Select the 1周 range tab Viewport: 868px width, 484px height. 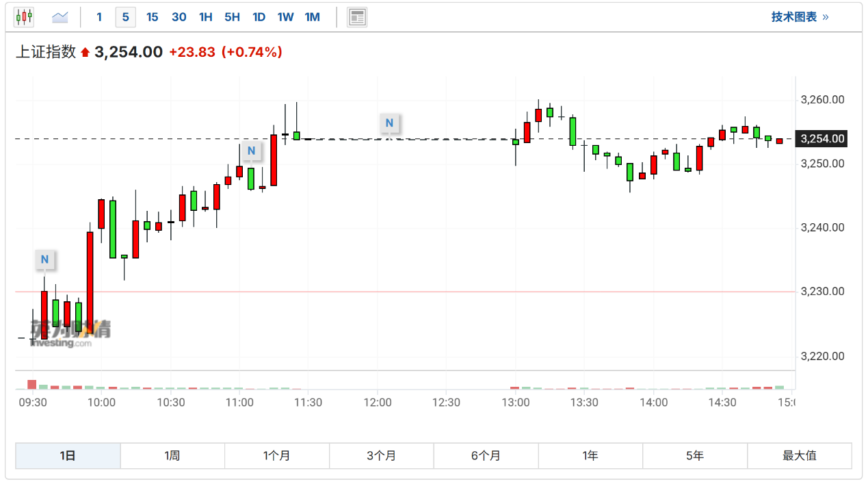point(172,456)
